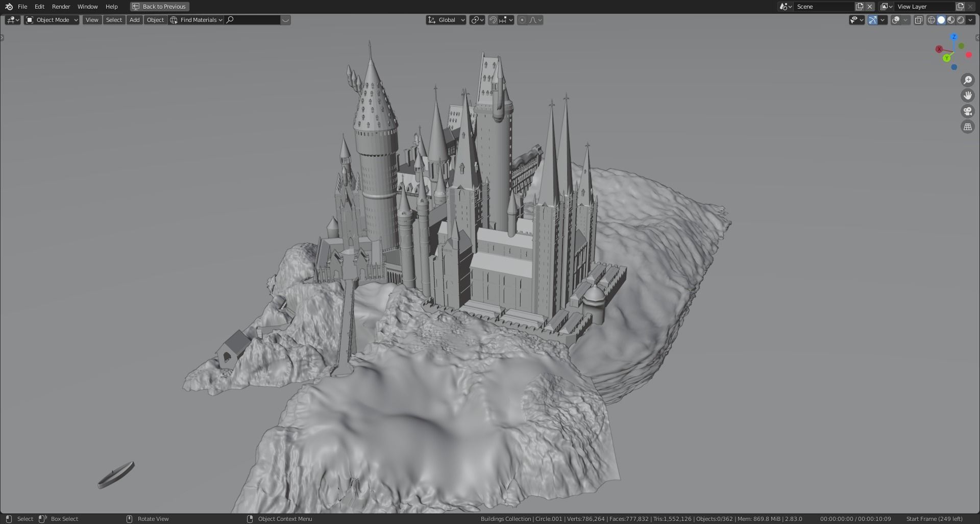This screenshot has height=524, width=980.
Task: Open the Window menu
Action: [87, 7]
